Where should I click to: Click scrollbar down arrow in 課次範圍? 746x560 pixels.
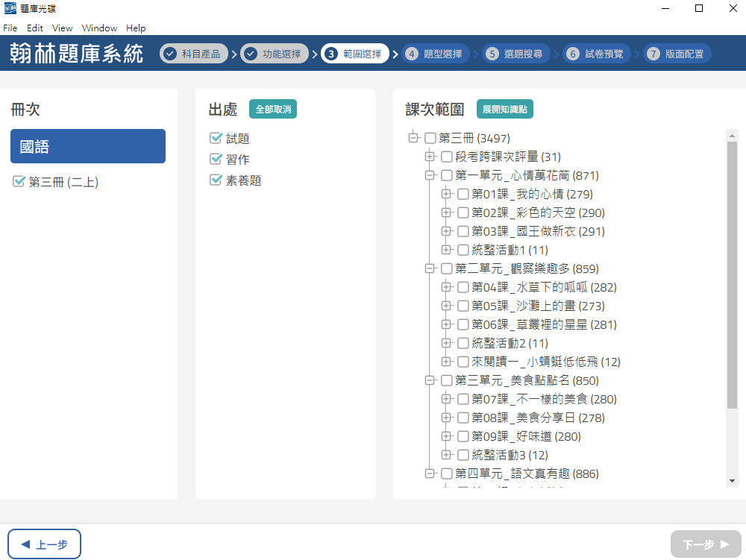coord(732,481)
